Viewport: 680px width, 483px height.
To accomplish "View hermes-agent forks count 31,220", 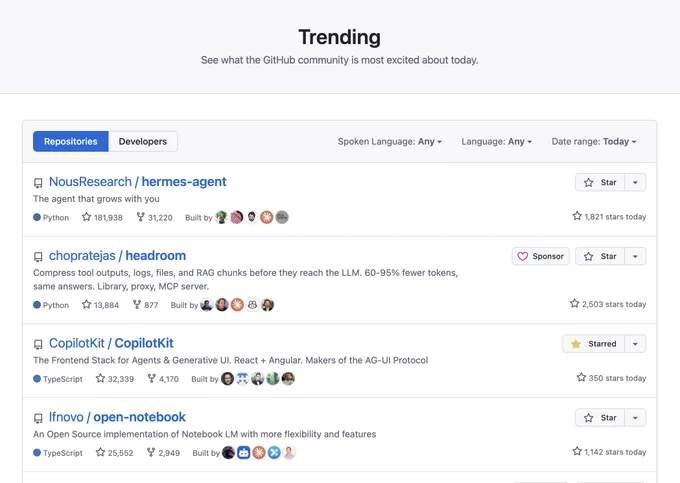I will click(x=154, y=217).
